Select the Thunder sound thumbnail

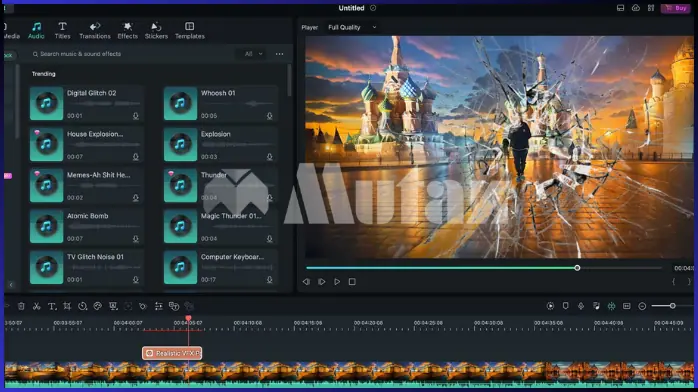[x=180, y=186]
